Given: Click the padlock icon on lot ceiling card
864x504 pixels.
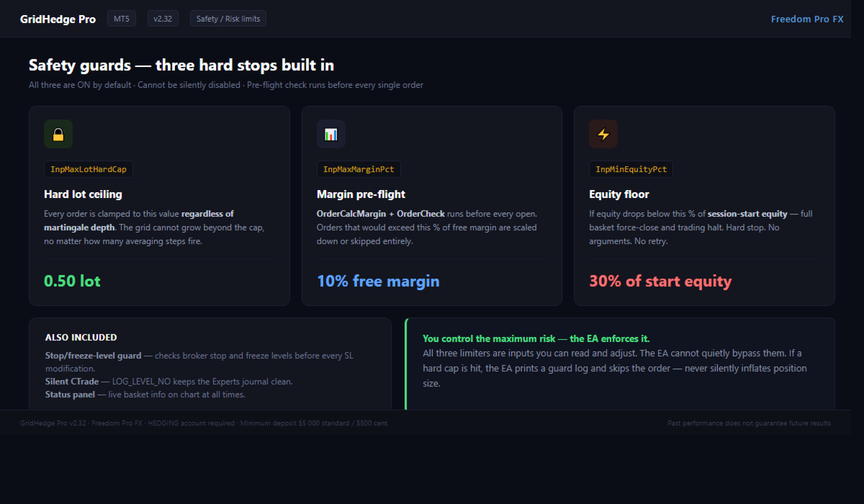Looking at the screenshot, I should point(58,134).
